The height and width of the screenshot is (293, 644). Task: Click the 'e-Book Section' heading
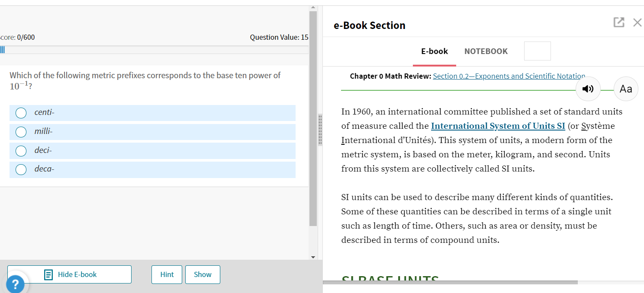coord(370,25)
